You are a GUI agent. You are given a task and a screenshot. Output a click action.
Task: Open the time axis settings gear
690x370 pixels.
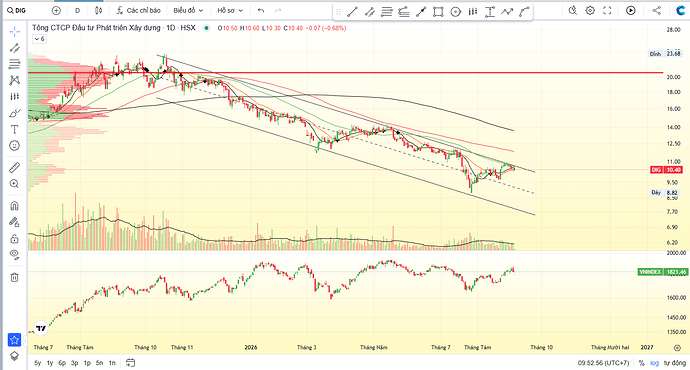click(x=677, y=348)
